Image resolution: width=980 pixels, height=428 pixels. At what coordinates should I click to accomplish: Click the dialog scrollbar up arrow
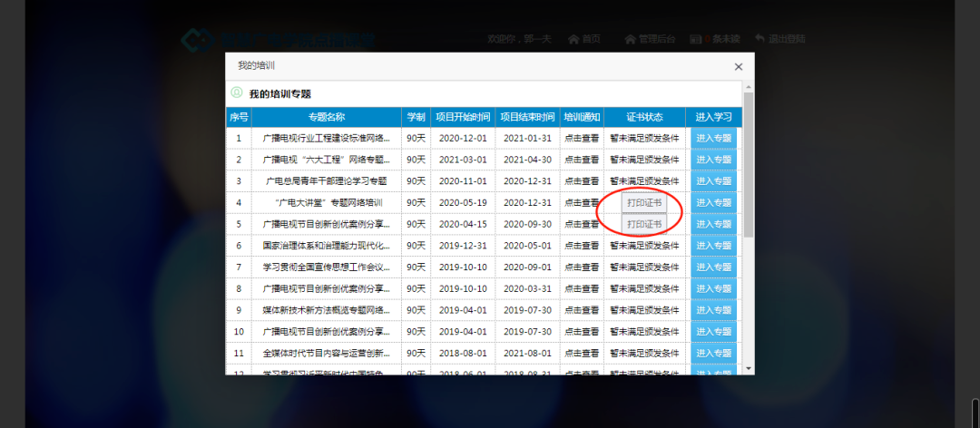click(x=748, y=86)
